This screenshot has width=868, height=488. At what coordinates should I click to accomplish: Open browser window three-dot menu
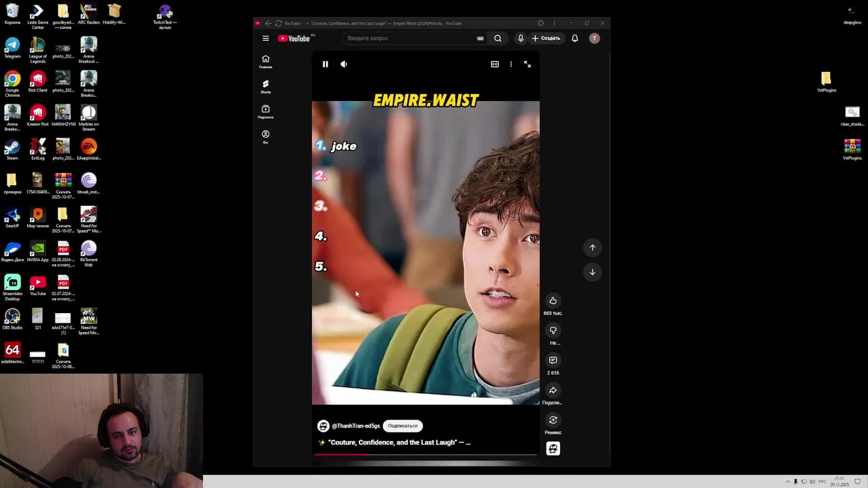554,23
